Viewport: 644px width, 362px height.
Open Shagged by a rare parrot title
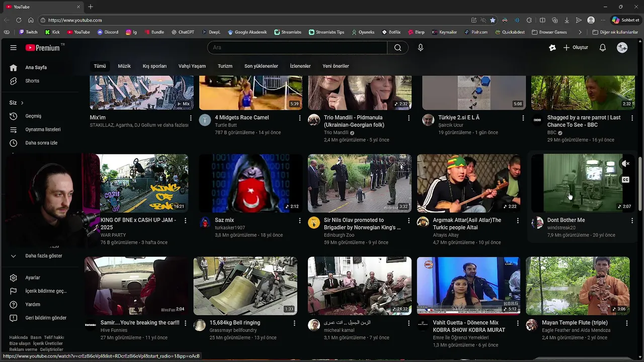584,121
